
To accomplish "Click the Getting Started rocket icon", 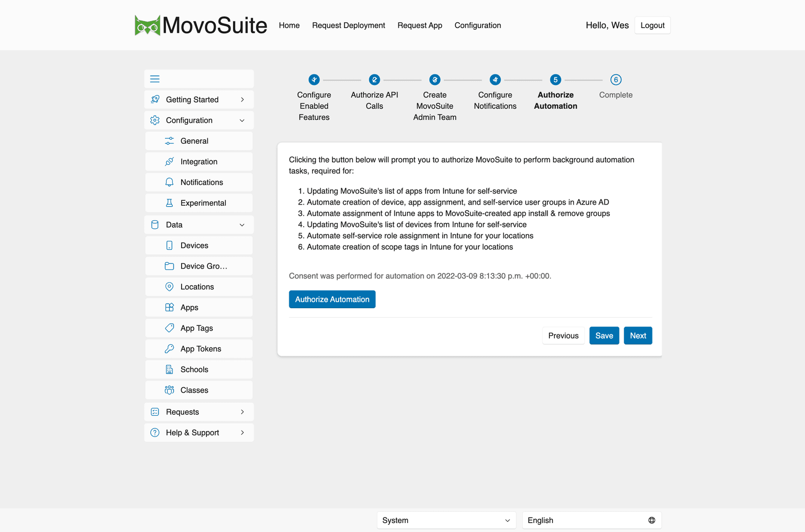I will tap(155, 100).
